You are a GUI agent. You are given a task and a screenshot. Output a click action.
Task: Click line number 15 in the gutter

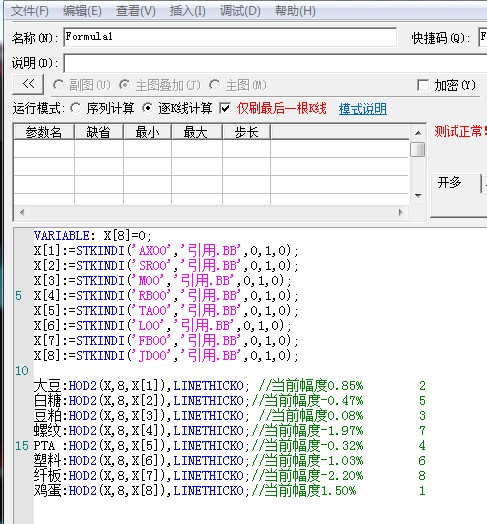pos(22,446)
